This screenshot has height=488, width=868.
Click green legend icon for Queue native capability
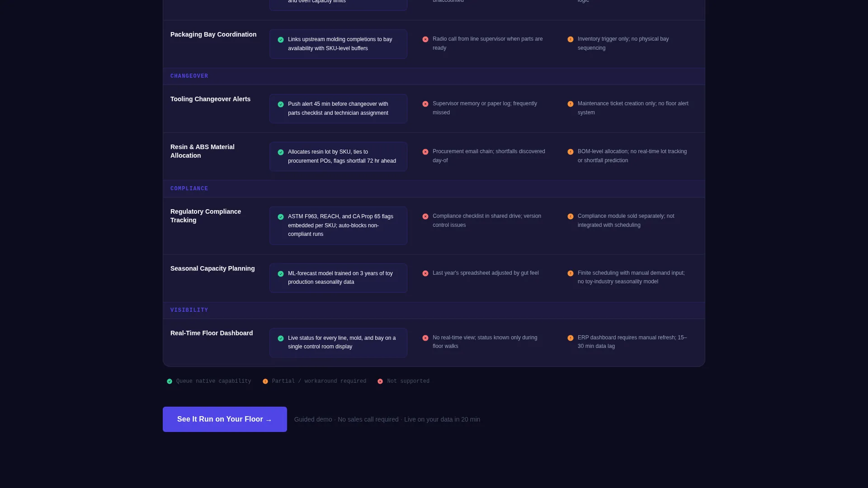[x=170, y=381]
